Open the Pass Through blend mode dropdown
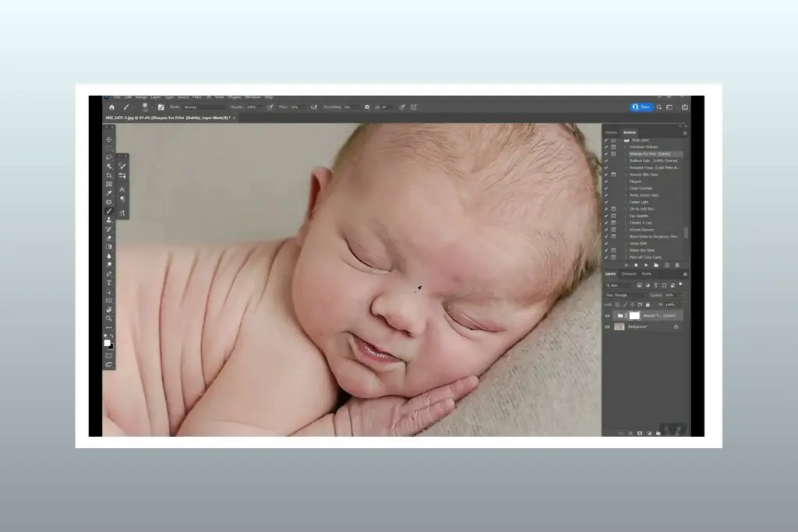The height and width of the screenshot is (532, 798). (623, 295)
